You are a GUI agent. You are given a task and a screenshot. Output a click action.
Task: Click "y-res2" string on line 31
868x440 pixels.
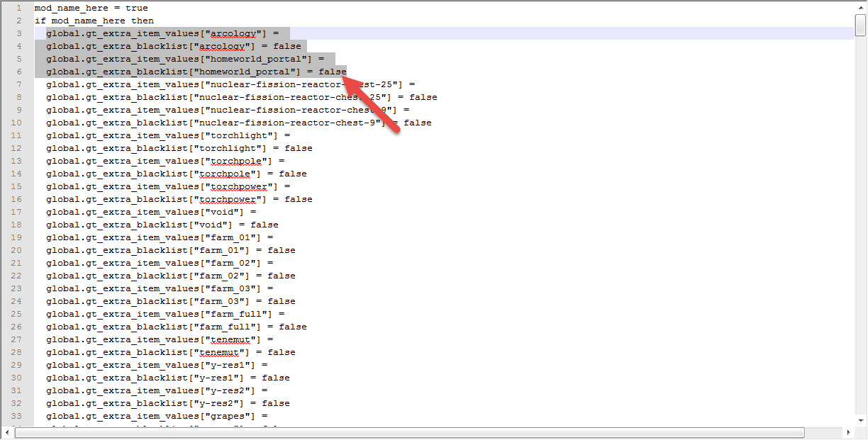point(228,391)
